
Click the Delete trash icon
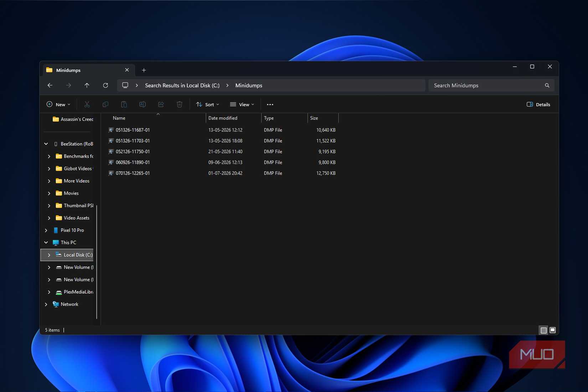[x=180, y=104]
